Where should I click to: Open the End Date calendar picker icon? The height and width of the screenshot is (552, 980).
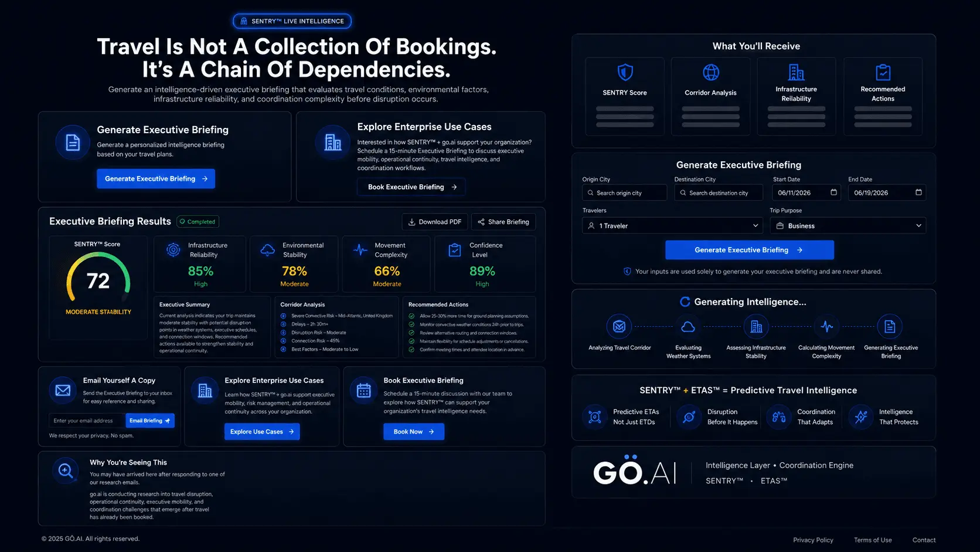918,192
